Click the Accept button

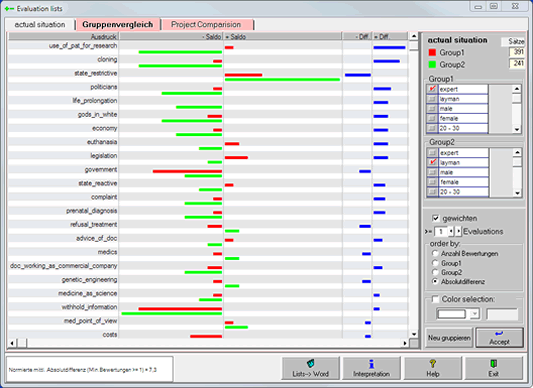pos(499,338)
